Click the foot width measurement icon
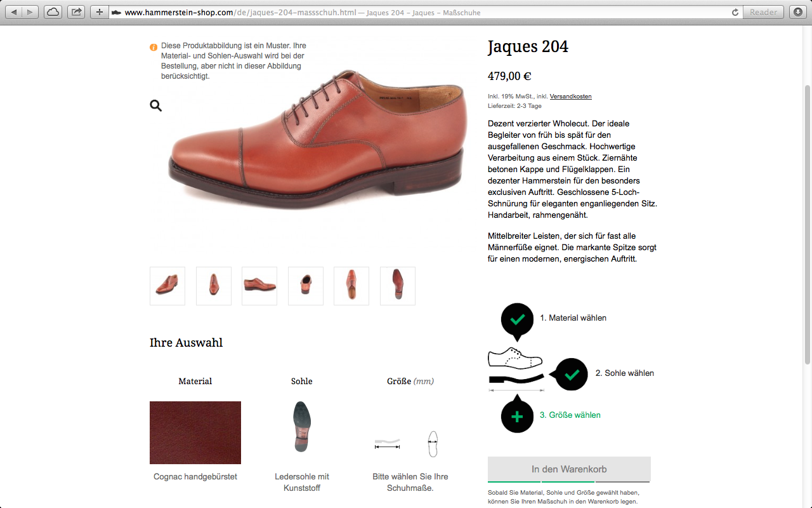The height and width of the screenshot is (508, 812). point(433,444)
